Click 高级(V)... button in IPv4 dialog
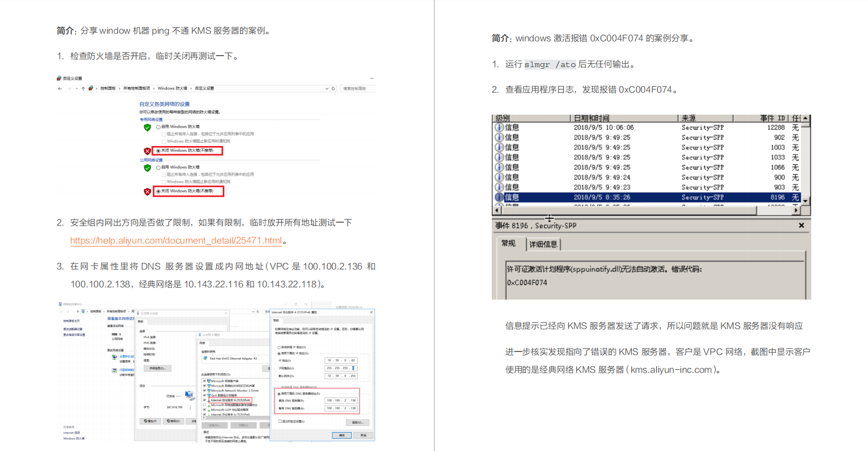 [x=357, y=422]
